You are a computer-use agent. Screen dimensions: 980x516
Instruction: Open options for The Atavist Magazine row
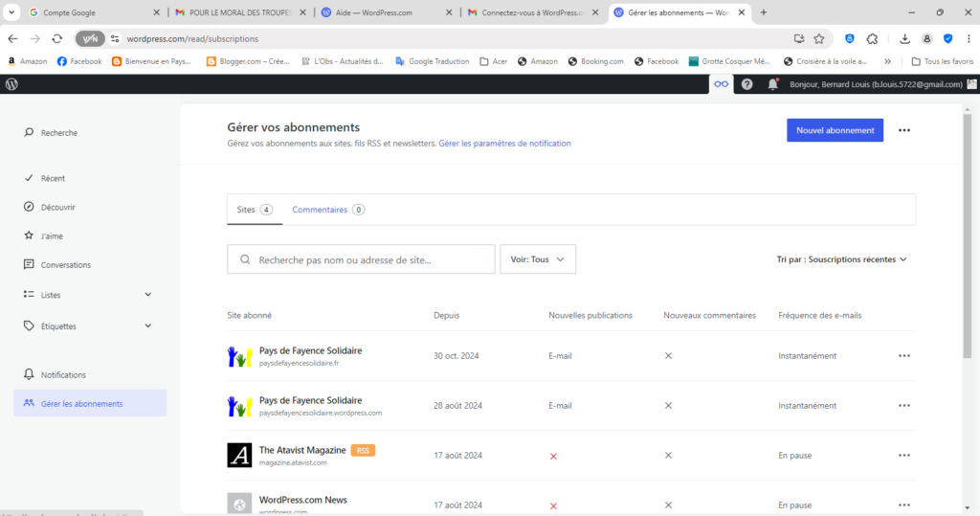(x=904, y=456)
